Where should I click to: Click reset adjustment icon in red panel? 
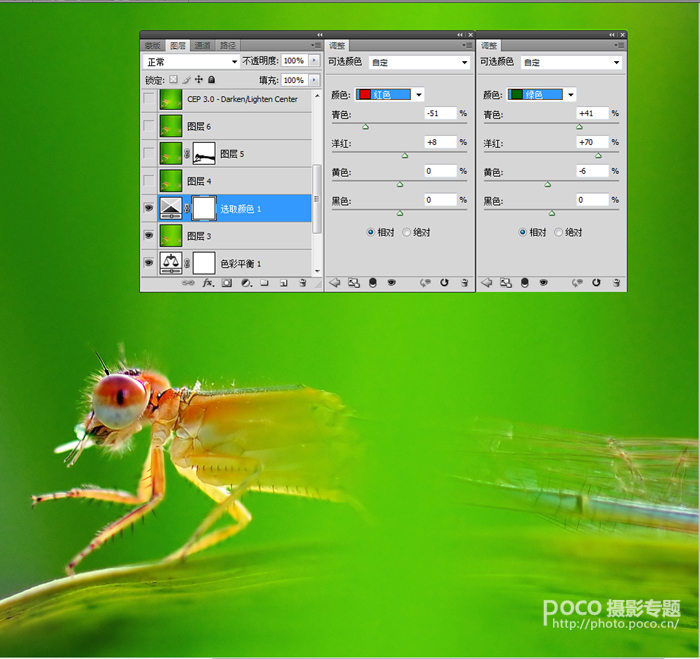pyautogui.click(x=444, y=283)
